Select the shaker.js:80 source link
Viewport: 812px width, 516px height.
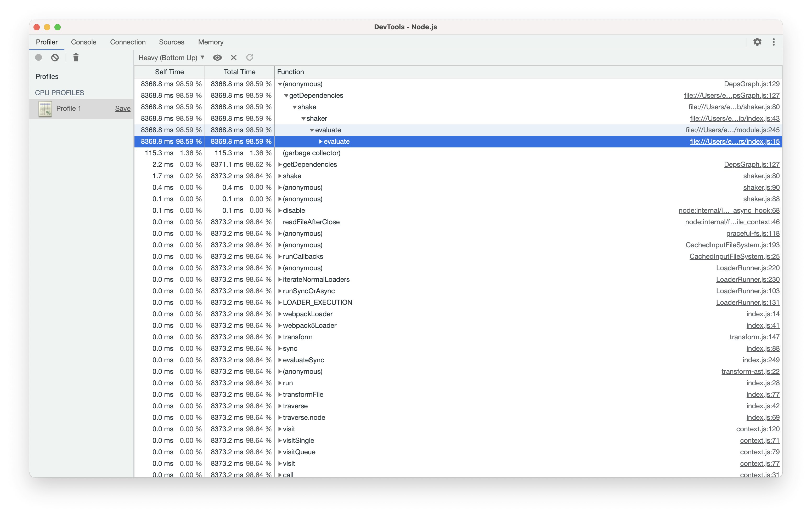[760, 176]
